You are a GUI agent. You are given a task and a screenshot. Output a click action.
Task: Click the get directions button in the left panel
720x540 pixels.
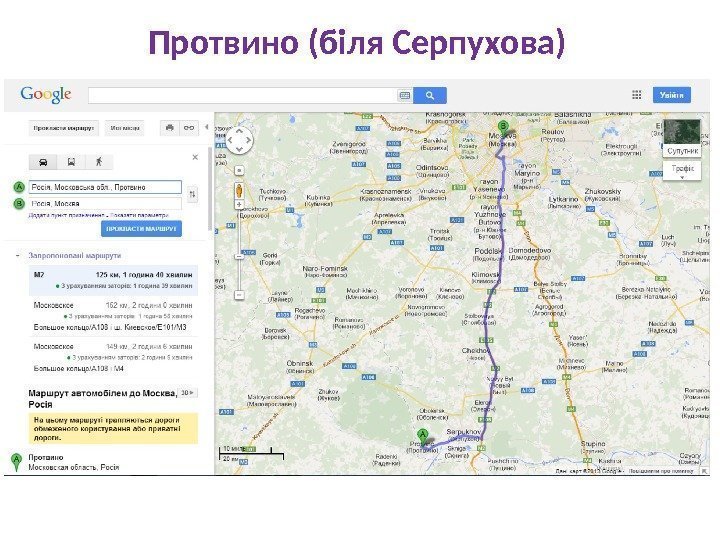pyautogui.click(x=63, y=128)
